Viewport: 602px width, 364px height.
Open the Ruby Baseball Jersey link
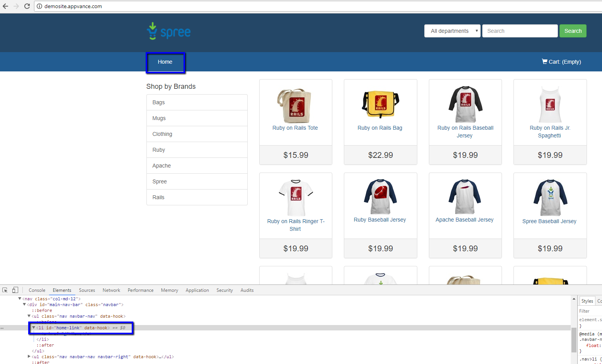(380, 220)
